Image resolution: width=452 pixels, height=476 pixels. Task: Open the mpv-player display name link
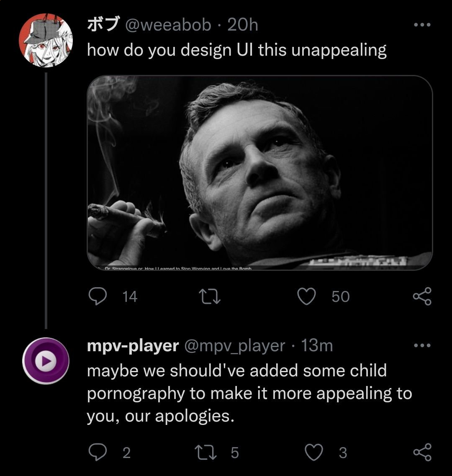[132, 346]
